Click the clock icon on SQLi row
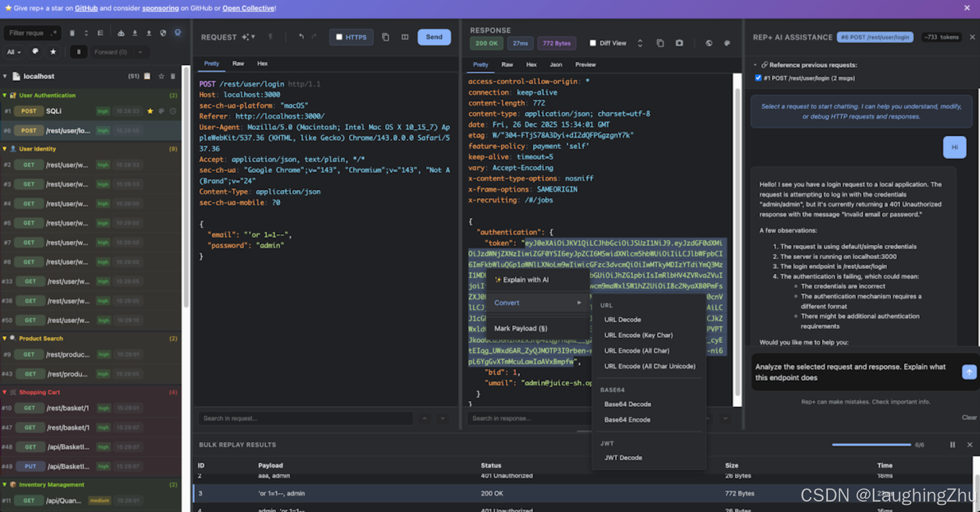Viewport: 980px width, 512px height. [173, 111]
